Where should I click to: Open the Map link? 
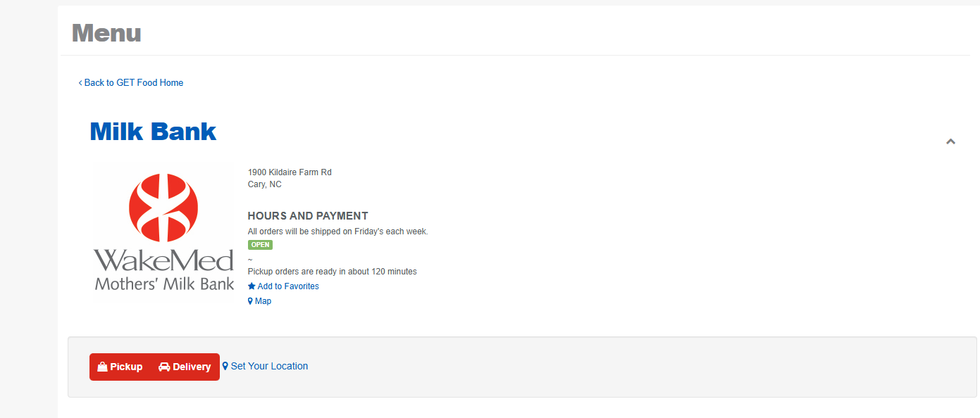[x=263, y=301]
